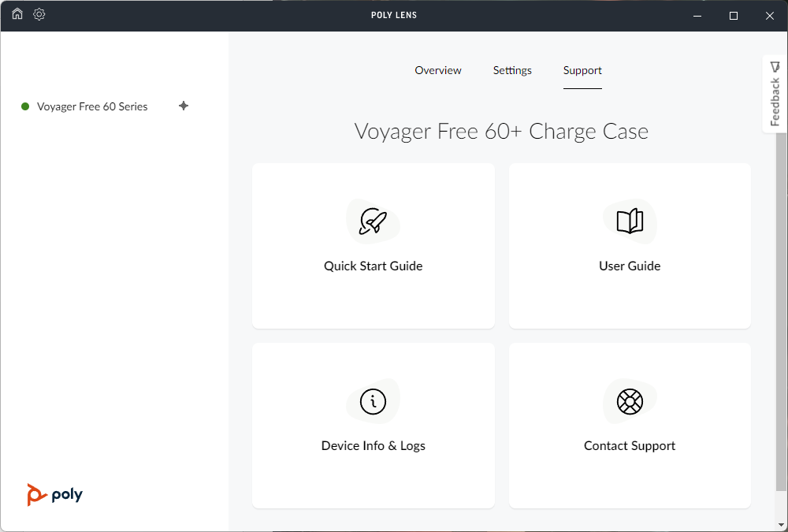Image resolution: width=788 pixels, height=532 pixels.
Task: Click the Poly logo
Action: pyautogui.click(x=55, y=495)
